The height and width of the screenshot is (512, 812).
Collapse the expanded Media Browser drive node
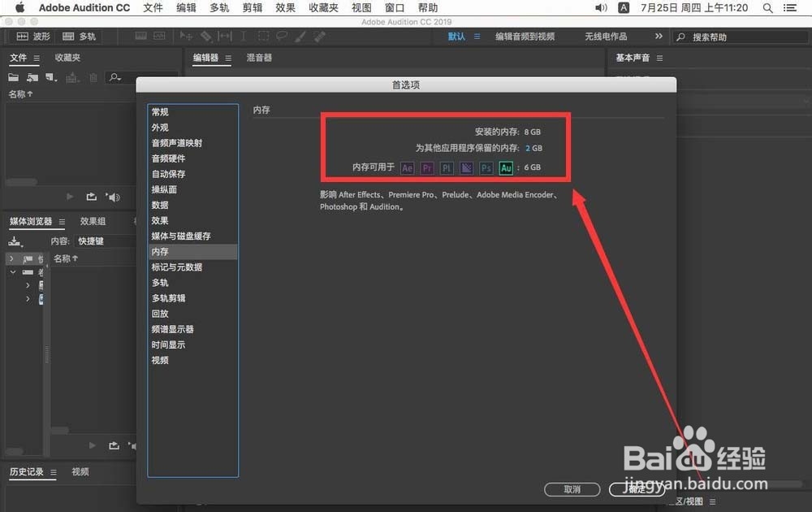point(13,271)
